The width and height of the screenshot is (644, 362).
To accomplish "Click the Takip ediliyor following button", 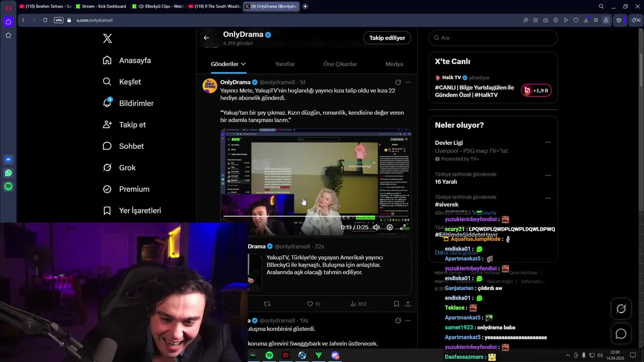I will coord(387,38).
